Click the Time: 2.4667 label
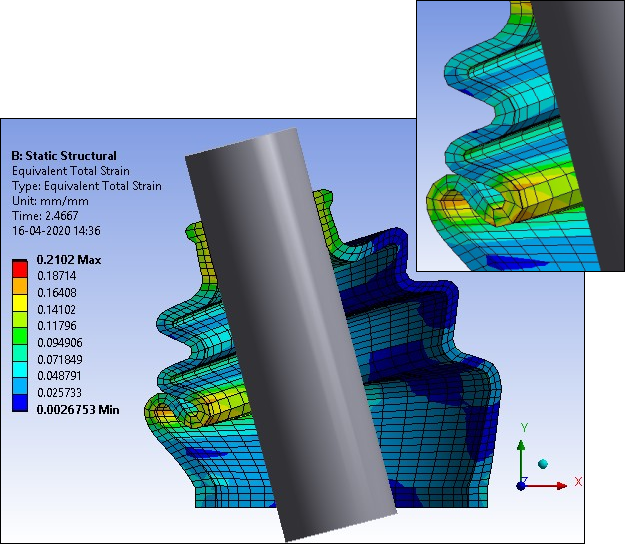Image resolution: width=625 pixels, height=544 pixels. pyautogui.click(x=45, y=216)
